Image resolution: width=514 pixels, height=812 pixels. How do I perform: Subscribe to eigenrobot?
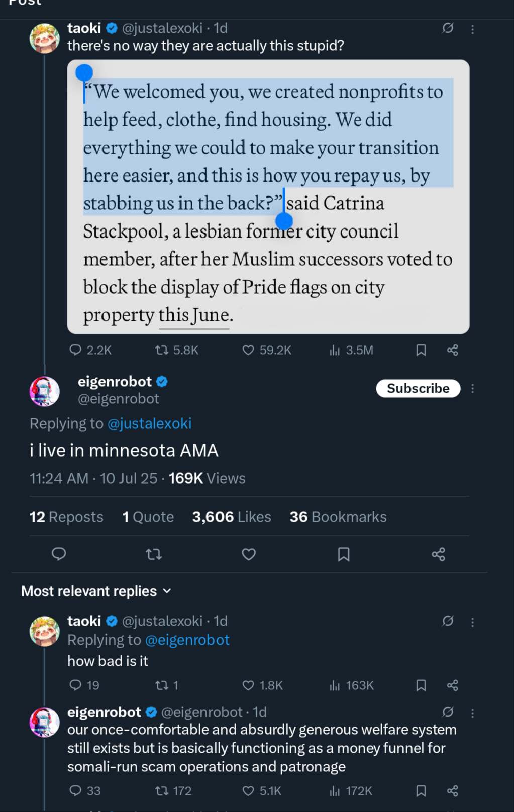tap(418, 388)
